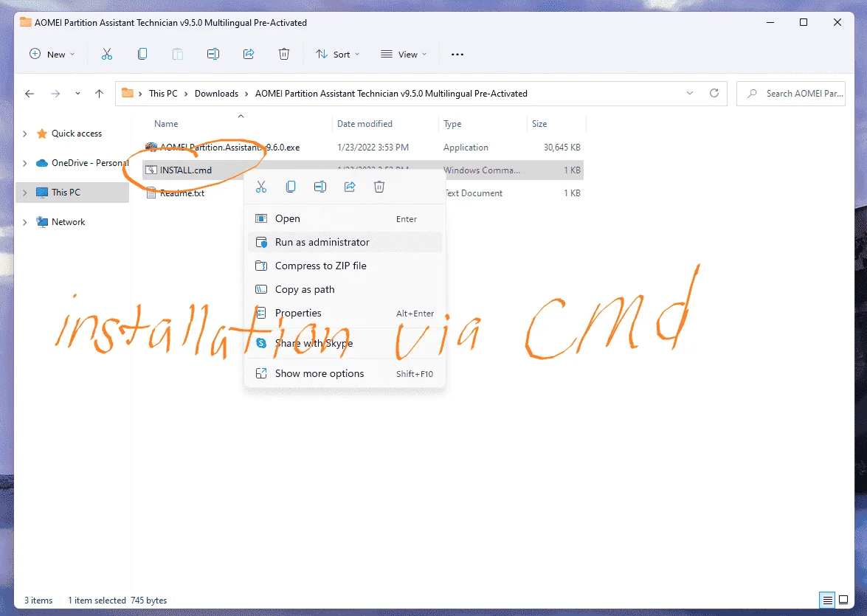The height and width of the screenshot is (616, 867).
Task: Sort by the Type column header
Action: (x=452, y=124)
